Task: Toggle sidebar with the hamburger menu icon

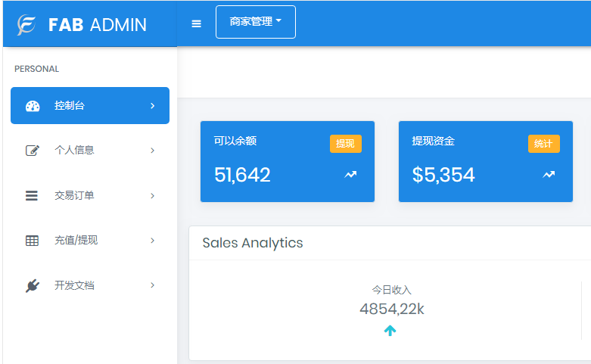Action: (x=197, y=23)
